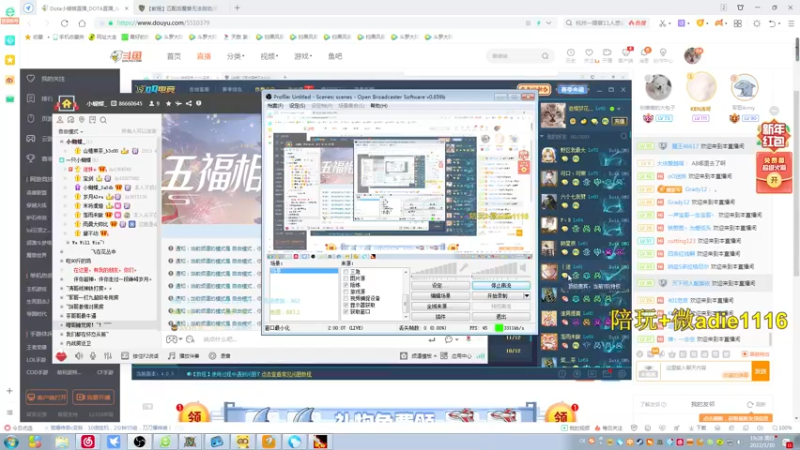Click 退出 button in OBS
This screenshot has height=450, width=800.
[x=501, y=317]
